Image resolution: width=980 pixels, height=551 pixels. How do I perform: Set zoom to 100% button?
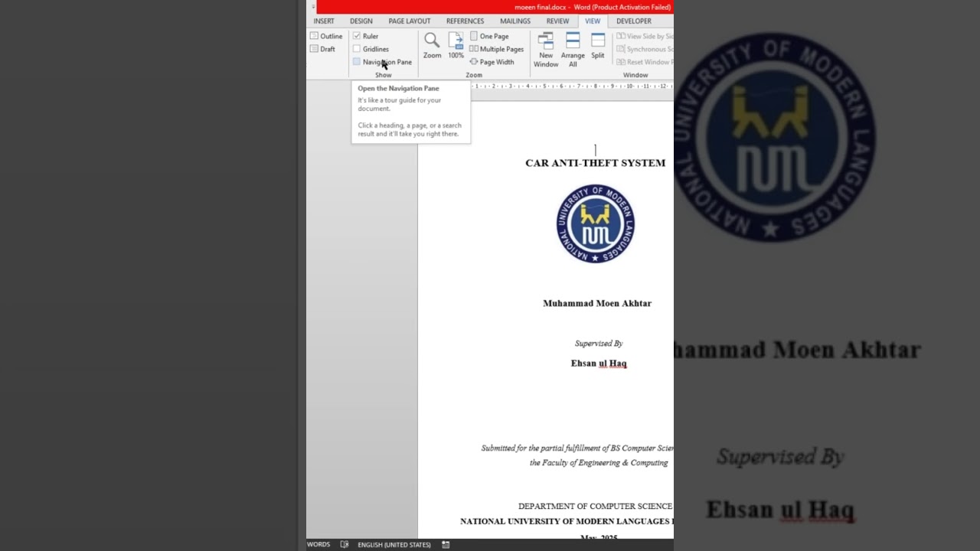[x=456, y=45]
